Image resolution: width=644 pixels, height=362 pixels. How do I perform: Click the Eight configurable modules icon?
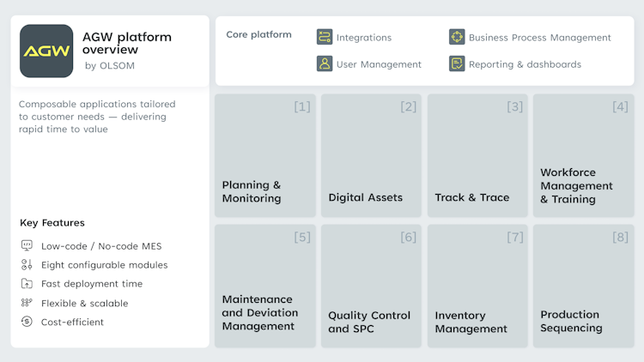coord(27,264)
